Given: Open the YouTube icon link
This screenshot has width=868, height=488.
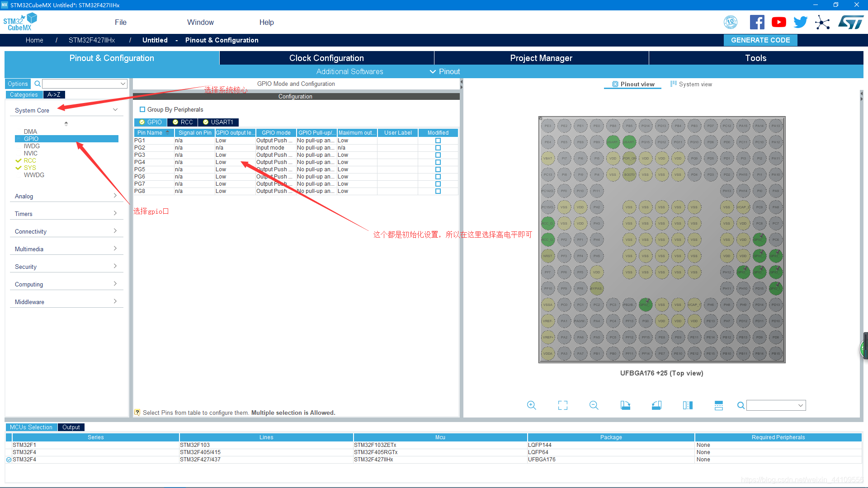Looking at the screenshot, I should click(x=778, y=22).
